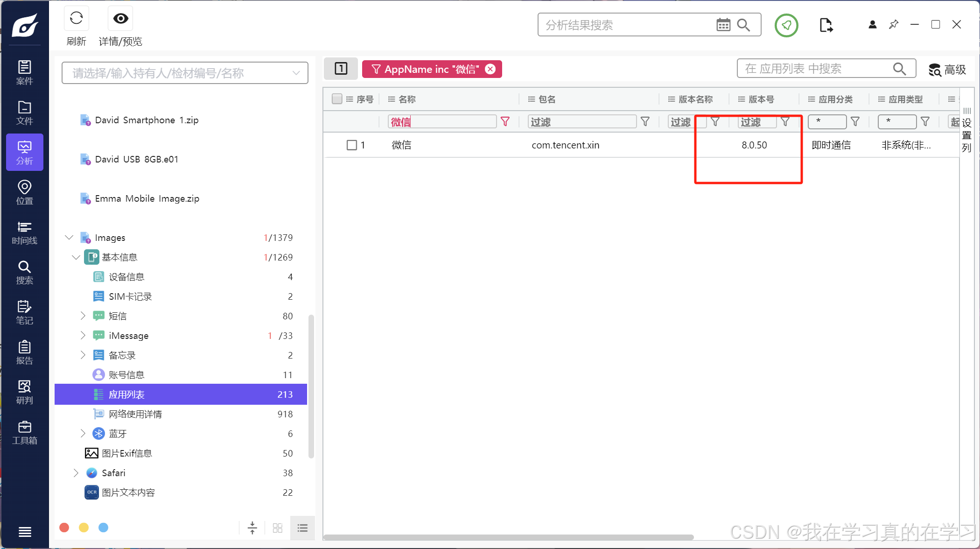The width and height of the screenshot is (980, 549).
Task: Open the Location (位置) sidebar icon
Action: pos(24,192)
